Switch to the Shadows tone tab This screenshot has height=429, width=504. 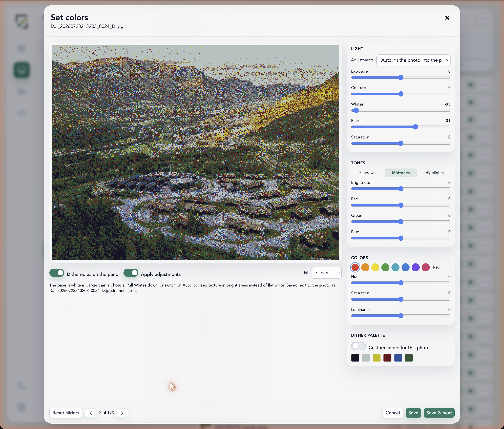367,173
